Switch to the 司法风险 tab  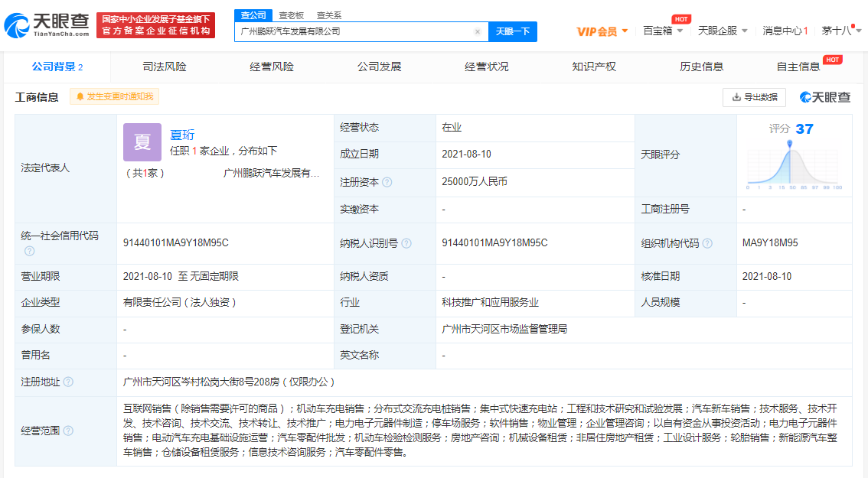point(165,67)
